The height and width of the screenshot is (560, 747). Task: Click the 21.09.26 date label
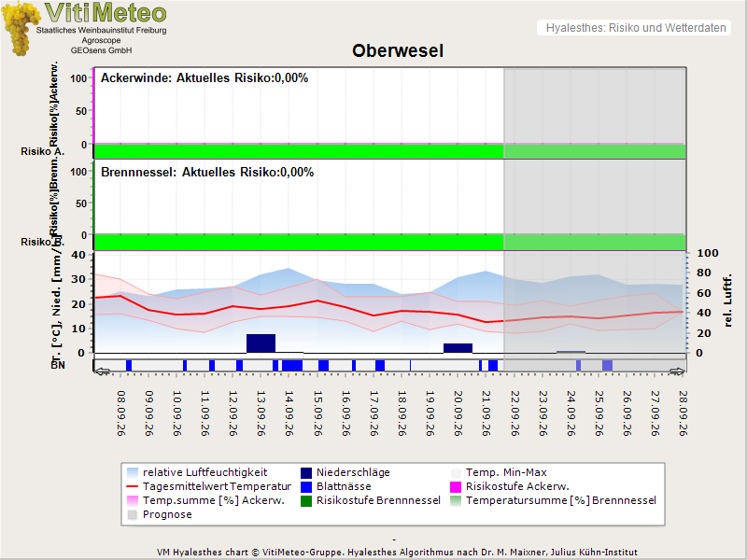486,413
